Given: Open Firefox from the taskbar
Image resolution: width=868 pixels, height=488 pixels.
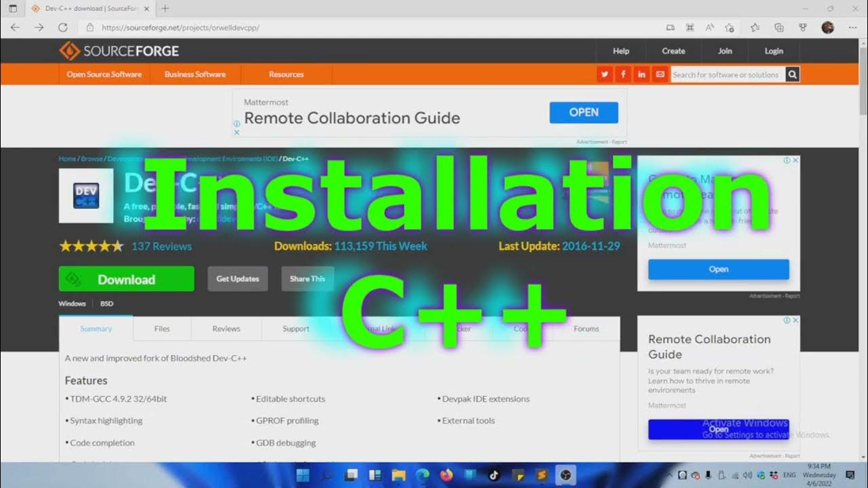Looking at the screenshot, I should point(446,474).
